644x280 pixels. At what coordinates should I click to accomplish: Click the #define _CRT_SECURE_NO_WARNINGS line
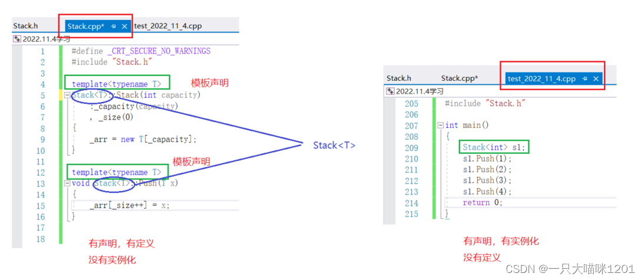point(141,51)
